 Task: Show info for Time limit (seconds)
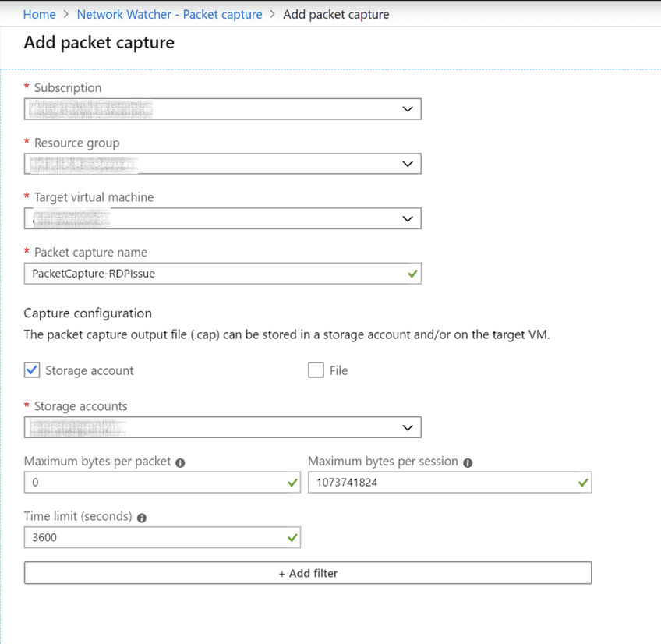142,518
